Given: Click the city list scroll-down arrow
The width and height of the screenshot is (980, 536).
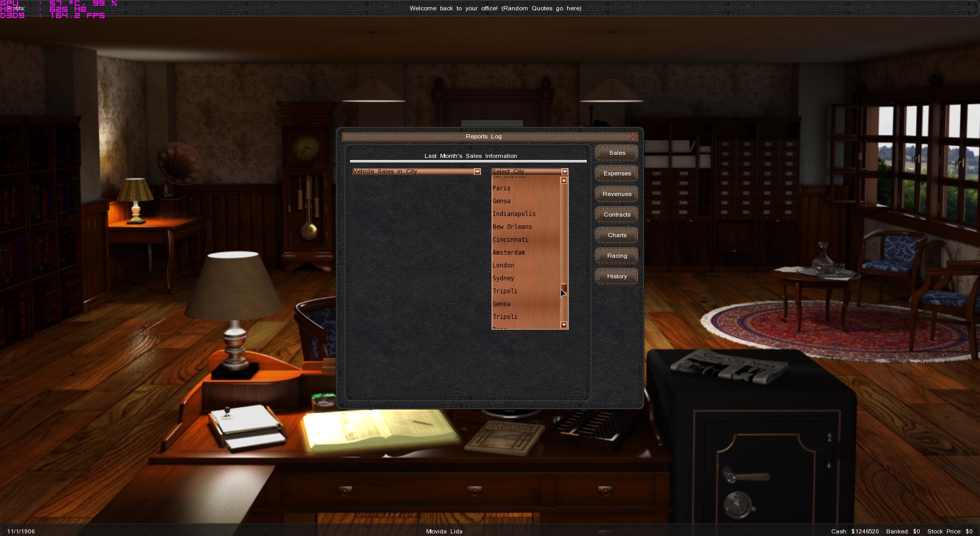Looking at the screenshot, I should coord(564,325).
